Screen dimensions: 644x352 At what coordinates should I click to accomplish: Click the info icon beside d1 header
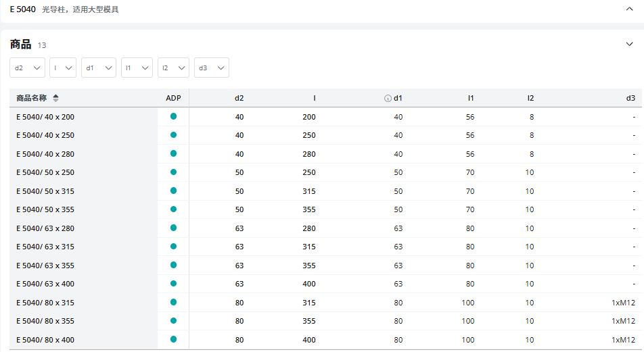(388, 99)
